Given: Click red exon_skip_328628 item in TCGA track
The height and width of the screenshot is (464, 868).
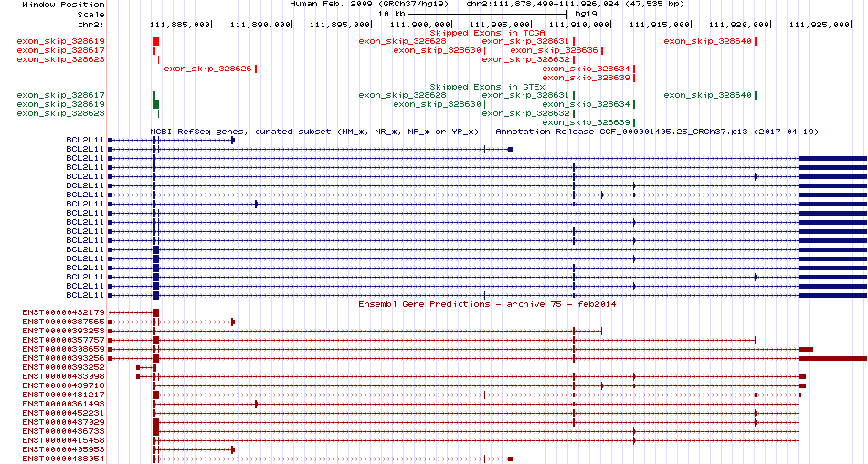Looking at the screenshot, I should tap(405, 41).
